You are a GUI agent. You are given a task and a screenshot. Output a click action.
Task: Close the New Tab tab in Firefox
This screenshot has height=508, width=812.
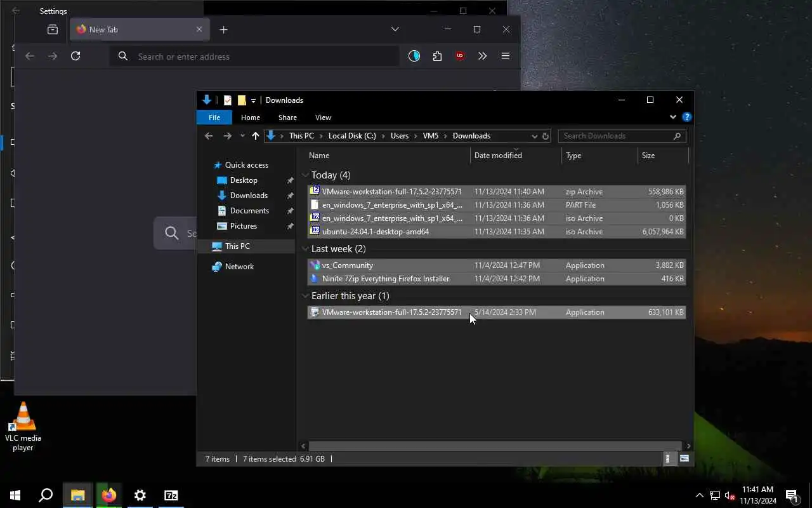(199, 29)
